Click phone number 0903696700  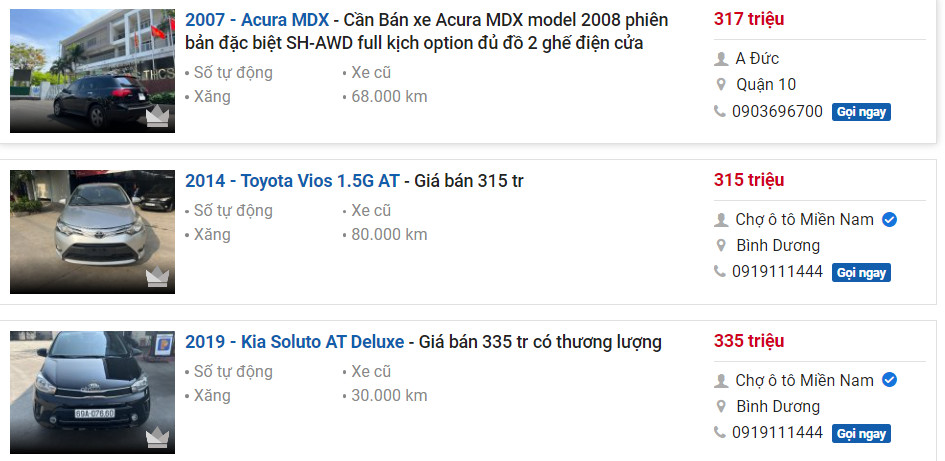point(777,111)
